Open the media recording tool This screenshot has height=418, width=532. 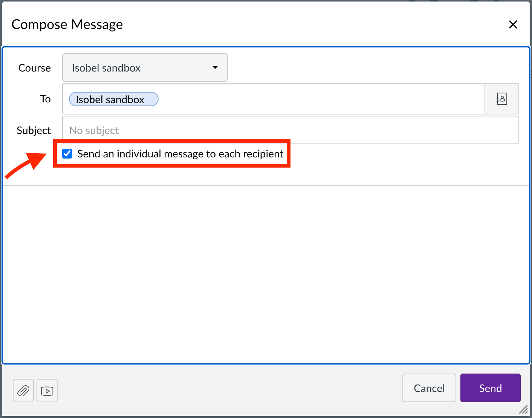tap(47, 390)
